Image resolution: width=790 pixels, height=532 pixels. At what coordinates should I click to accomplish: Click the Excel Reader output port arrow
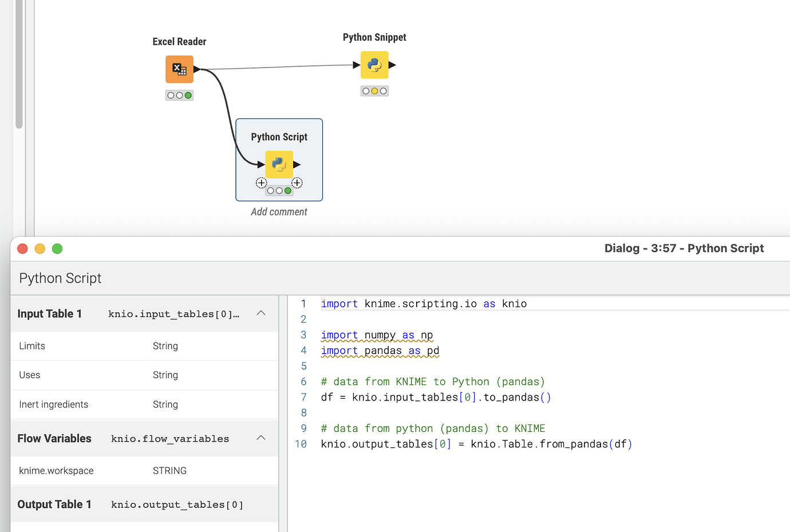[196, 69]
